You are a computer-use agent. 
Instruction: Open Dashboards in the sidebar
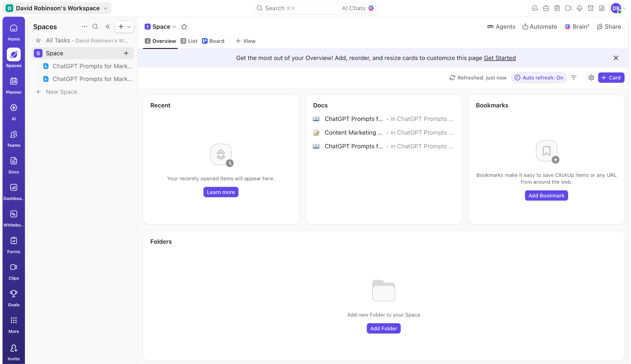14,192
